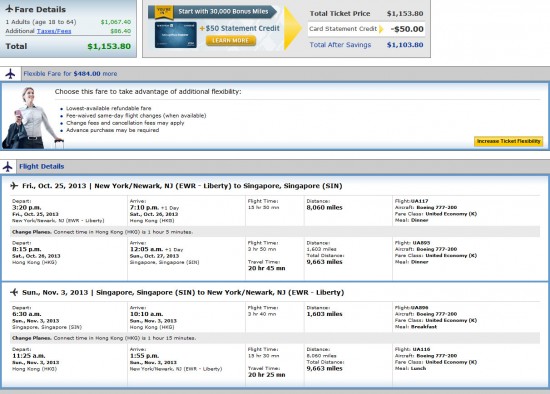Click the credit card image in promo banner

(175, 35)
